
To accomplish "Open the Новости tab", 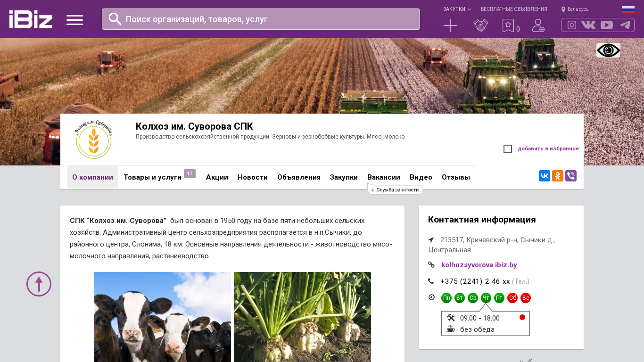I will 253,177.
